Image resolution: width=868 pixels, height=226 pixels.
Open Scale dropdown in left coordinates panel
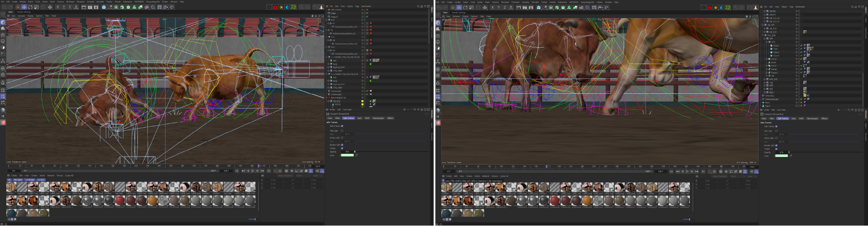[x=317, y=175]
